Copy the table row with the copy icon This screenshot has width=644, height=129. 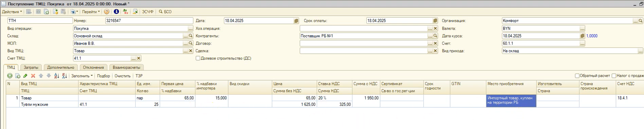point(18,76)
